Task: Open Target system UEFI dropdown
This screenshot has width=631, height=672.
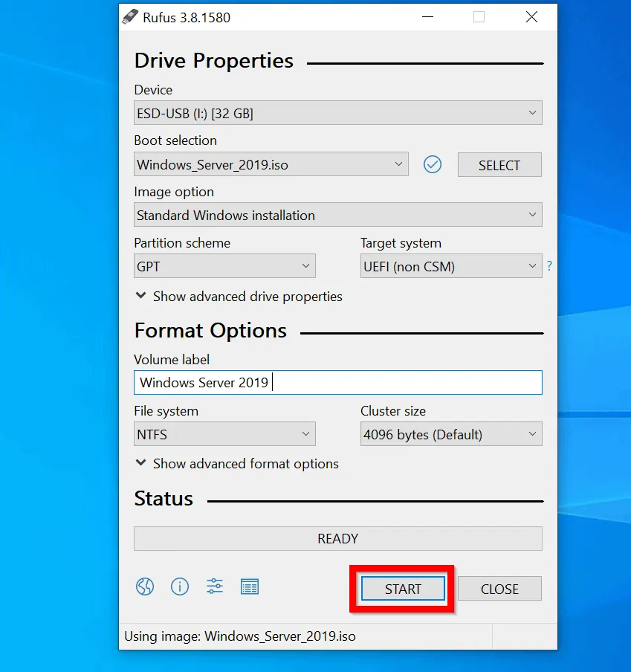Action: click(450, 266)
